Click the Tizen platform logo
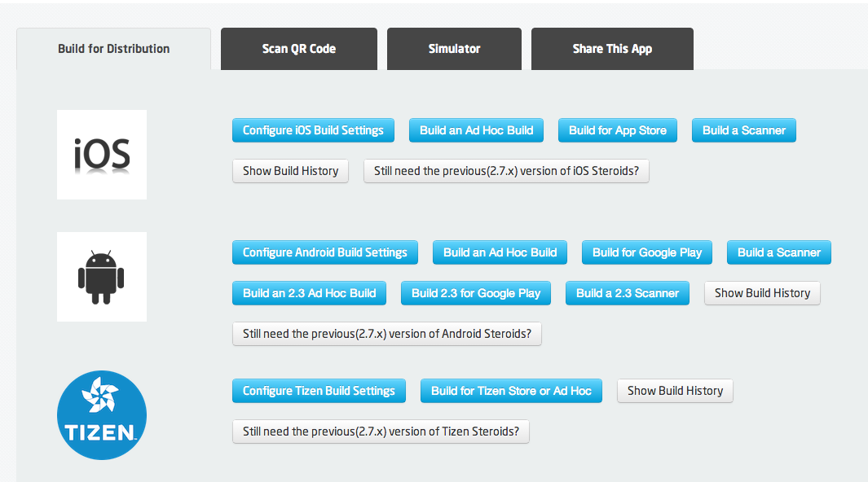The height and width of the screenshot is (482, 868). pos(102,415)
